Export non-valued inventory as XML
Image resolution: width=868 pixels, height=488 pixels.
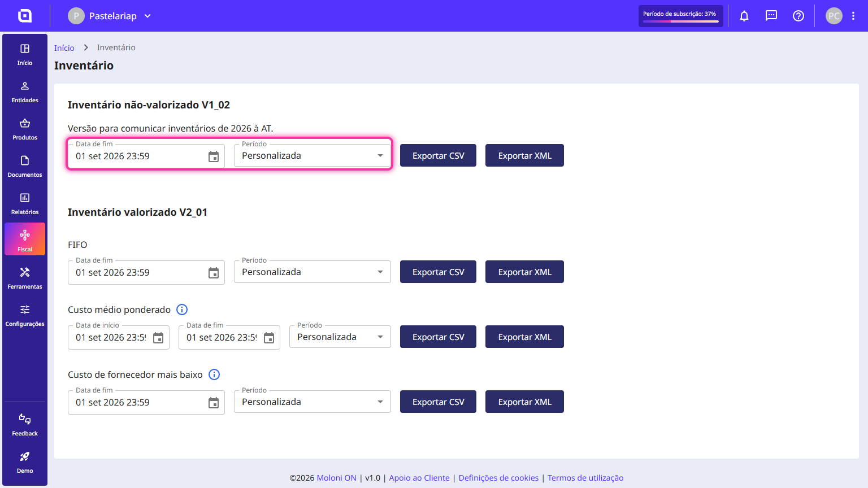pos(524,155)
